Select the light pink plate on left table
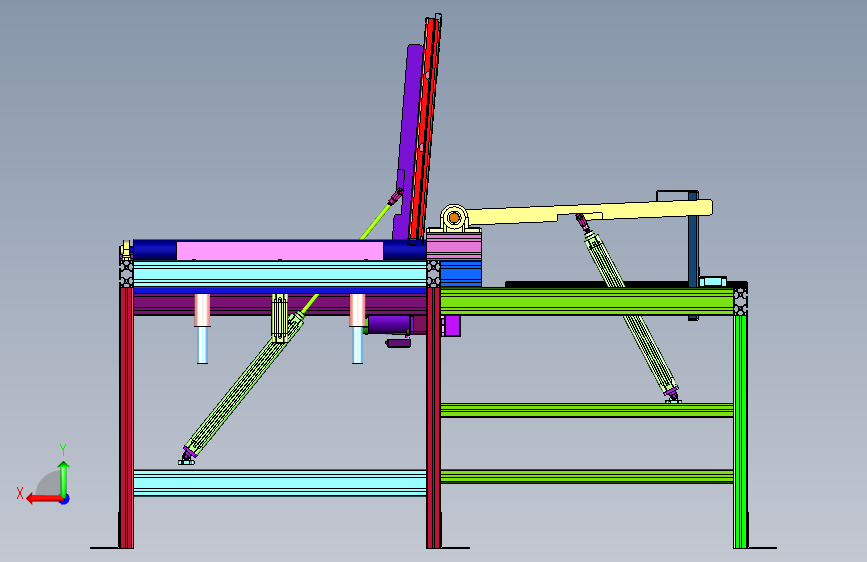The height and width of the screenshot is (562, 867). 280,251
